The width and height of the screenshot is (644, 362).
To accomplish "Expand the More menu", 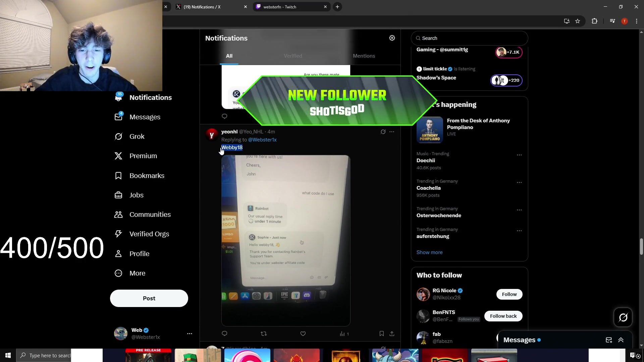I will point(130,273).
